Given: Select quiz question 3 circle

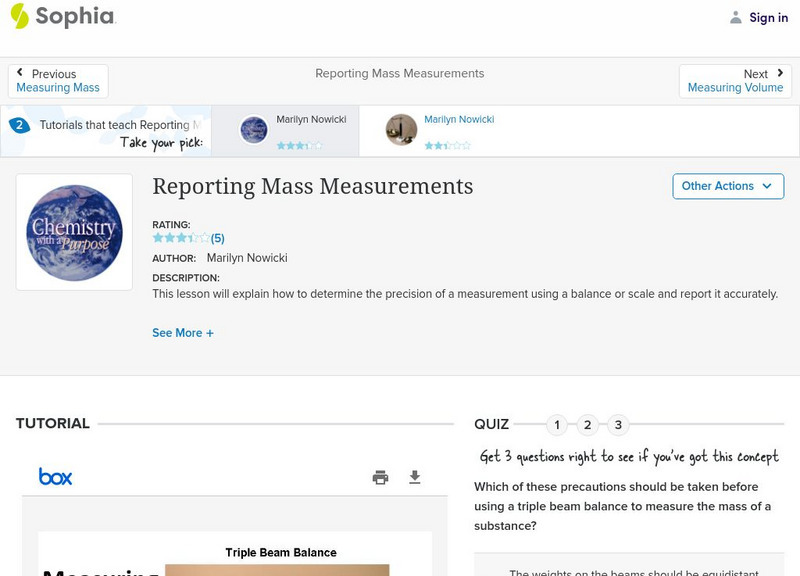Looking at the screenshot, I should coord(618,425).
